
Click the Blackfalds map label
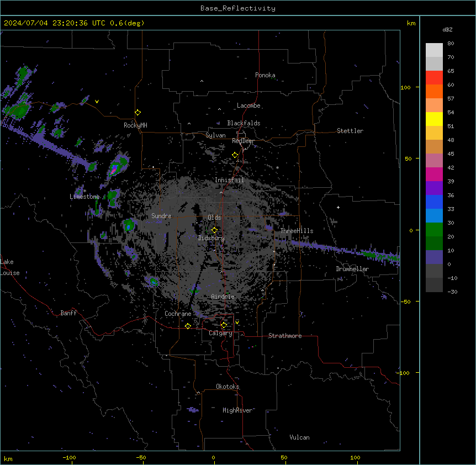click(244, 123)
